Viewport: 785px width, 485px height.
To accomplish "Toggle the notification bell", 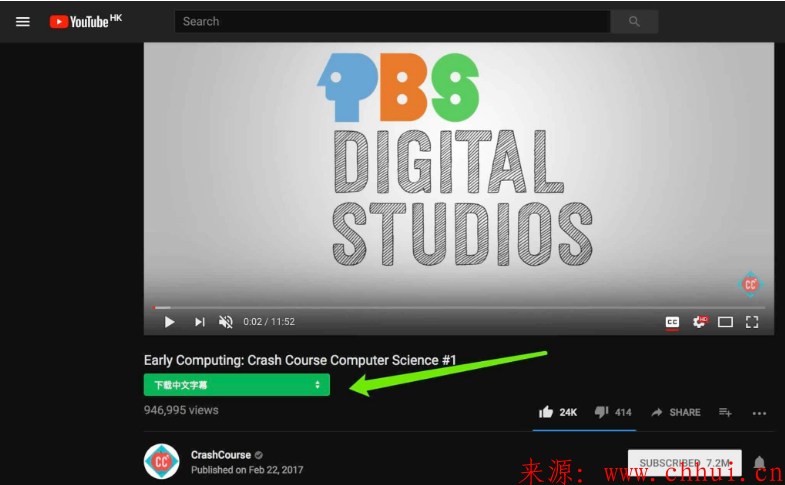I will click(759, 462).
